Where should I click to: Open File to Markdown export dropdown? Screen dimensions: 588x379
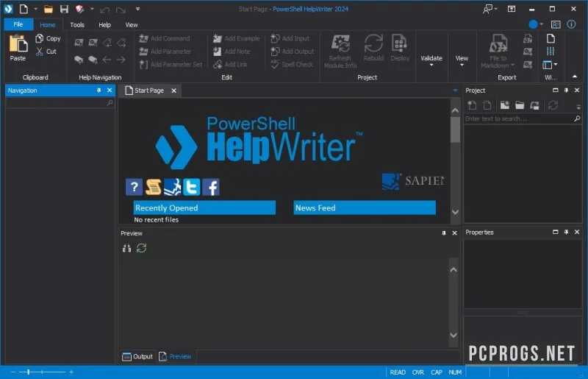[498, 52]
